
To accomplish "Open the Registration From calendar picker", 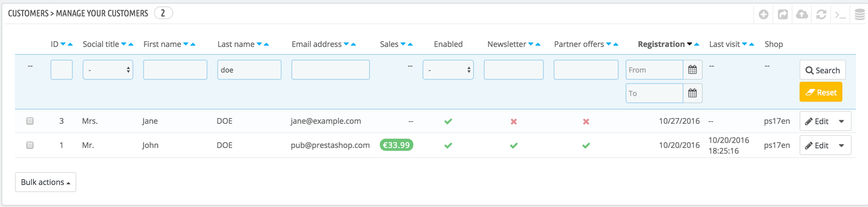I will click(692, 70).
